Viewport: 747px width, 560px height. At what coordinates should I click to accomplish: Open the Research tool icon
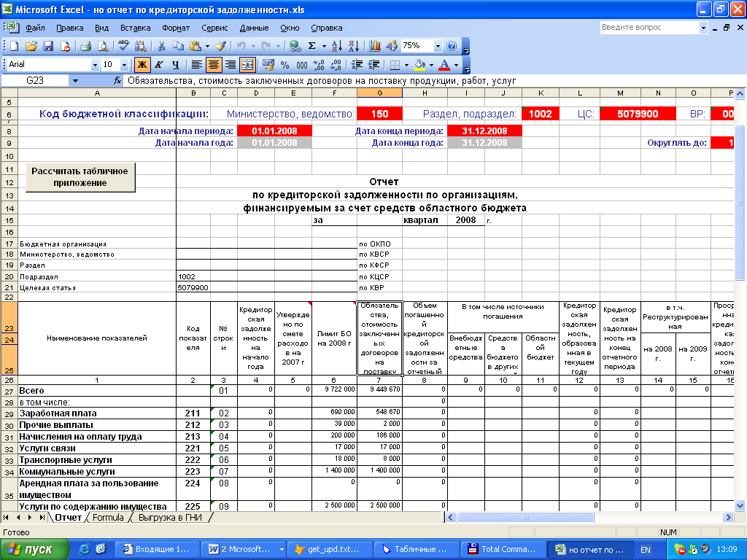[x=141, y=46]
